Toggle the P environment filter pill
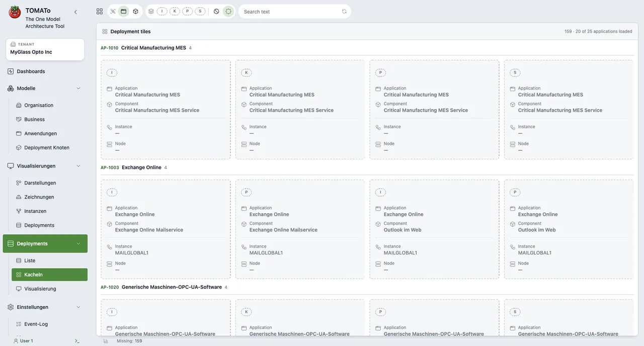The image size is (644, 346). pyautogui.click(x=188, y=12)
